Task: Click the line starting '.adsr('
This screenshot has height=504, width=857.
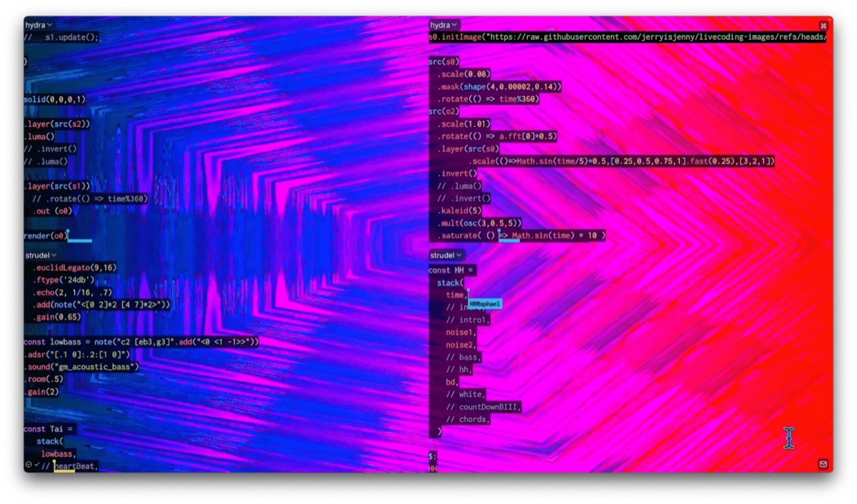Action: click(x=76, y=354)
